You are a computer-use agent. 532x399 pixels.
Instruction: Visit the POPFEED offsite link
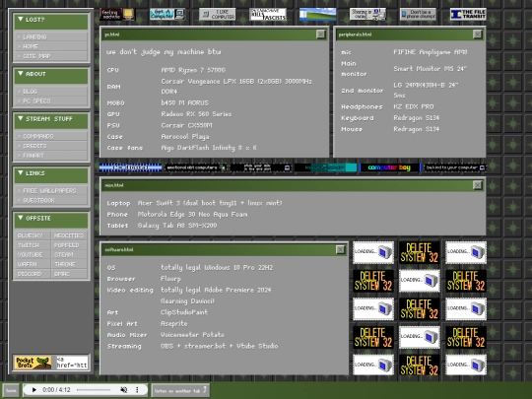[x=69, y=245]
